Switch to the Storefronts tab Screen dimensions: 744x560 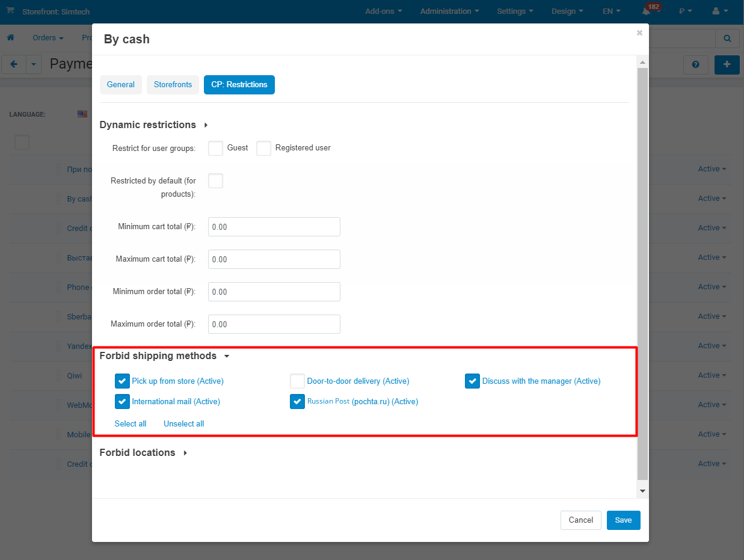[173, 85]
